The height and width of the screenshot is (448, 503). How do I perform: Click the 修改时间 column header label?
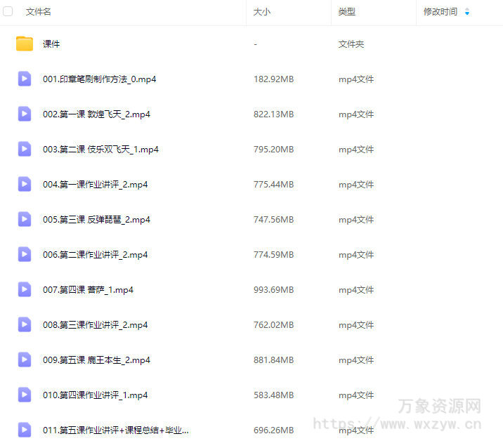[440, 12]
